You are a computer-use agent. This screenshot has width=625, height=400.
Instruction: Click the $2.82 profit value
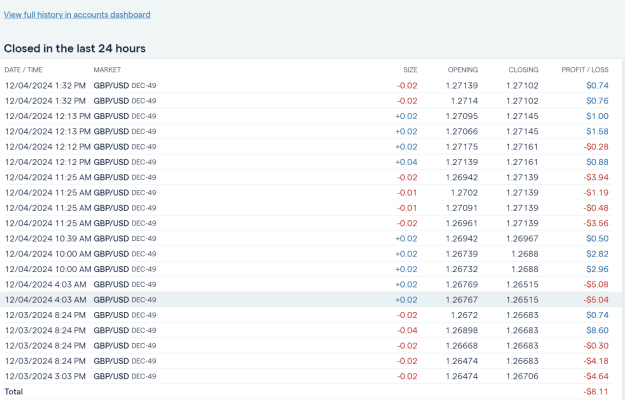597,254
